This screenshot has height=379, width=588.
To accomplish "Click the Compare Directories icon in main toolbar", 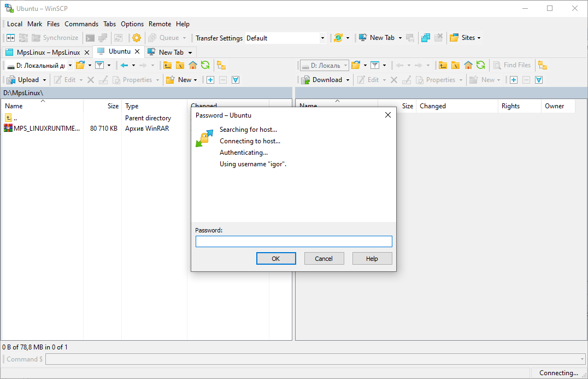I will coord(10,38).
